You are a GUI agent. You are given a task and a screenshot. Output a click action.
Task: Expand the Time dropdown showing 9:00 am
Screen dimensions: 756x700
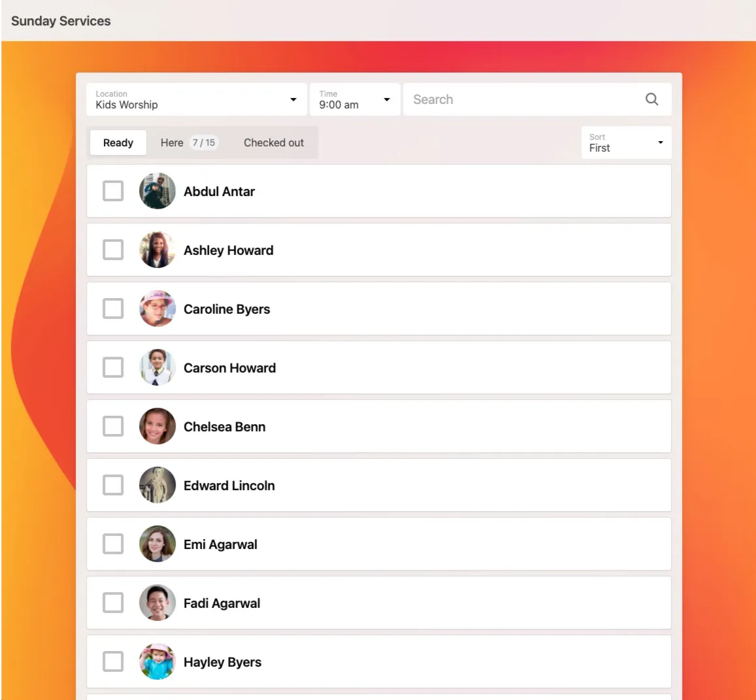tap(354, 100)
